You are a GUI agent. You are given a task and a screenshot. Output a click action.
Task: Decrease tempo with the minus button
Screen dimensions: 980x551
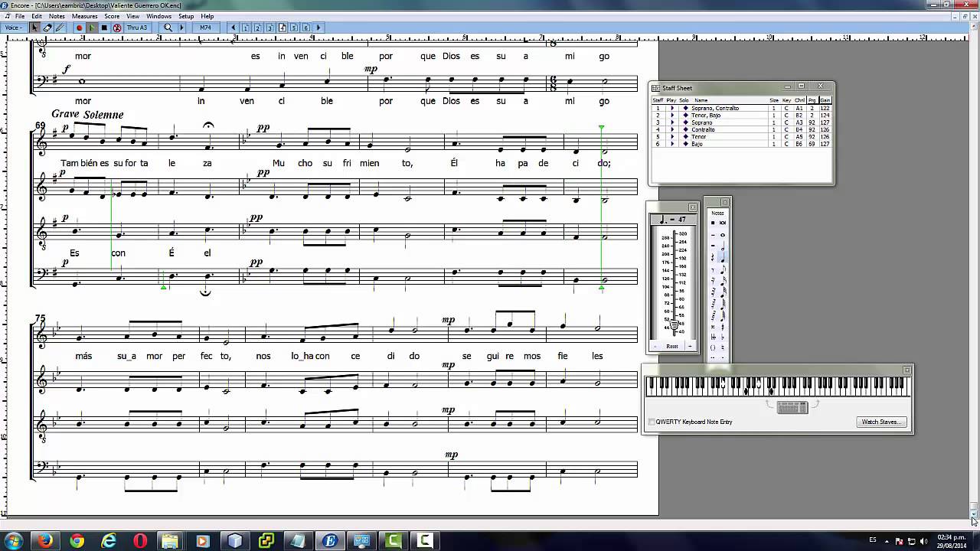coord(655,346)
